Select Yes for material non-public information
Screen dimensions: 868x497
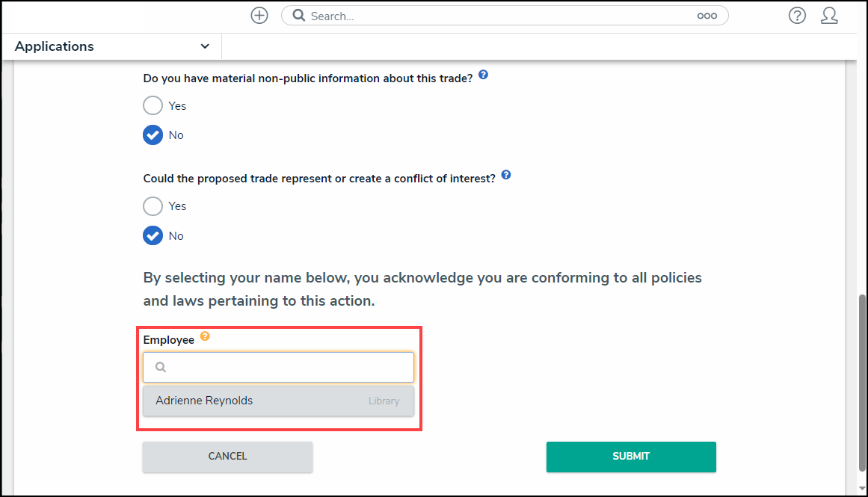click(x=153, y=105)
